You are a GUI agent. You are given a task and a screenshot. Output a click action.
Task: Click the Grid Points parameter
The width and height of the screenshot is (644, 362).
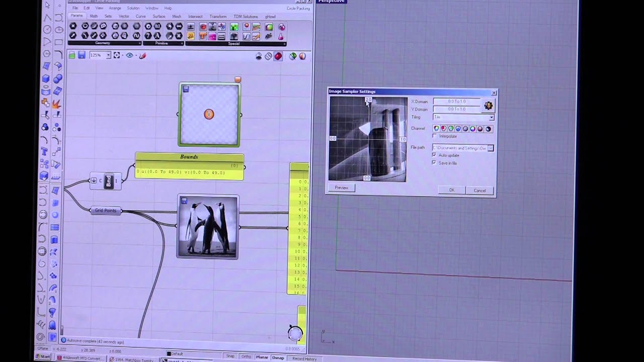tap(105, 211)
